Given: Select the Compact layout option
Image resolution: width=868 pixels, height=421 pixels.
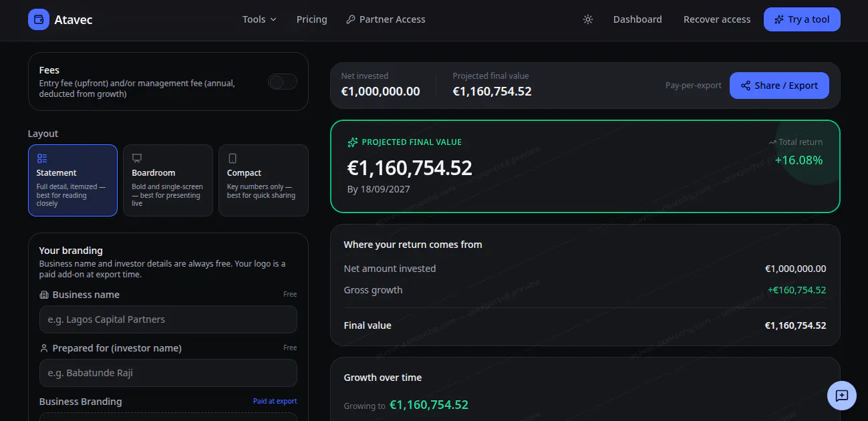Looking at the screenshot, I should tap(263, 180).
